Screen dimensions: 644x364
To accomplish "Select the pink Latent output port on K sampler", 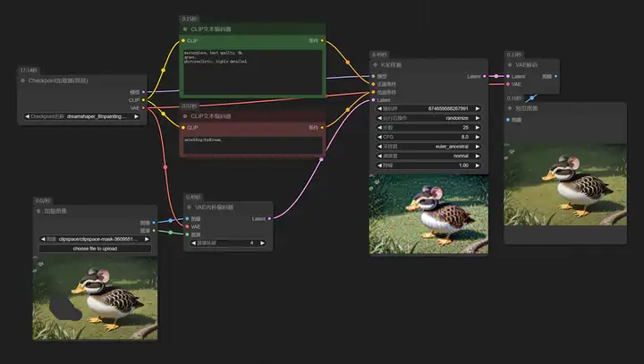I will tap(485, 76).
